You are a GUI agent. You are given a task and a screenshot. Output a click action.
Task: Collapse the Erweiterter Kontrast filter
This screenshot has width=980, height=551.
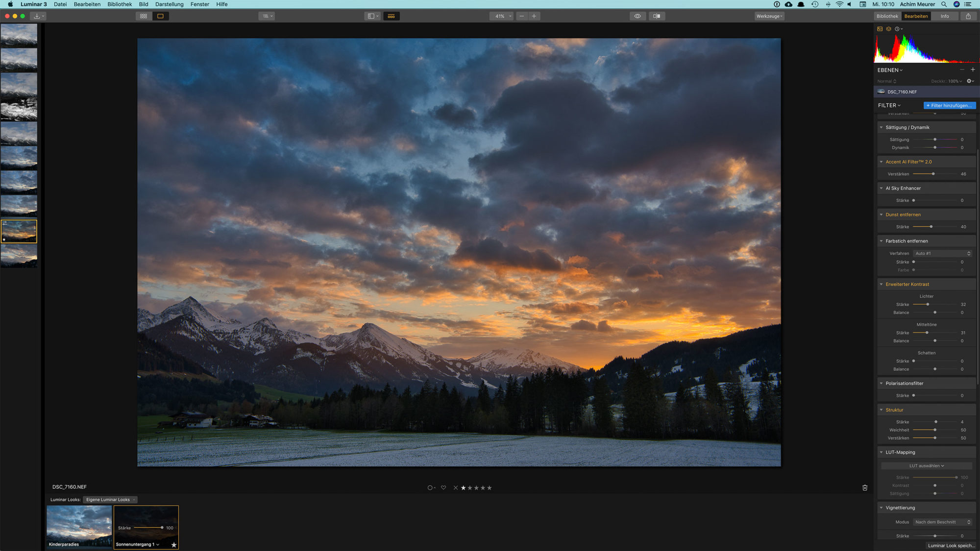(881, 284)
